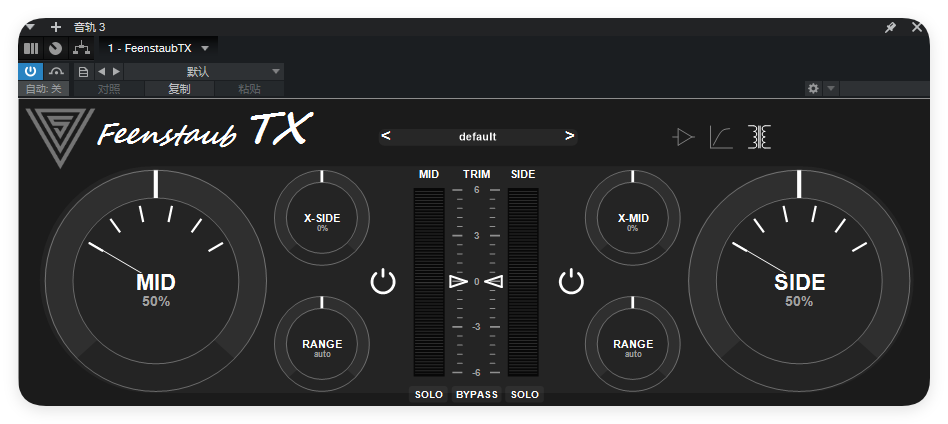Click the TRIM label above the scale

pos(476,174)
